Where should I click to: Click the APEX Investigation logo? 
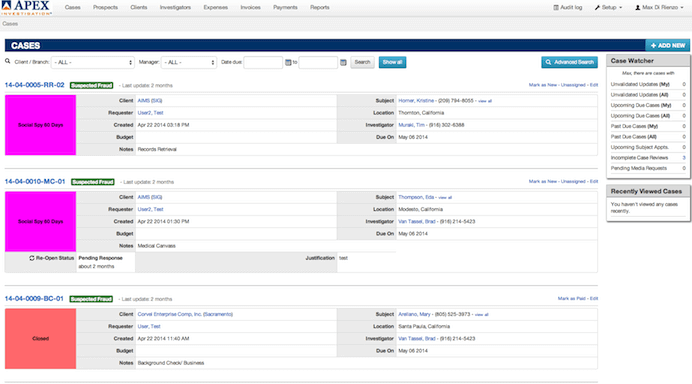(26, 8)
